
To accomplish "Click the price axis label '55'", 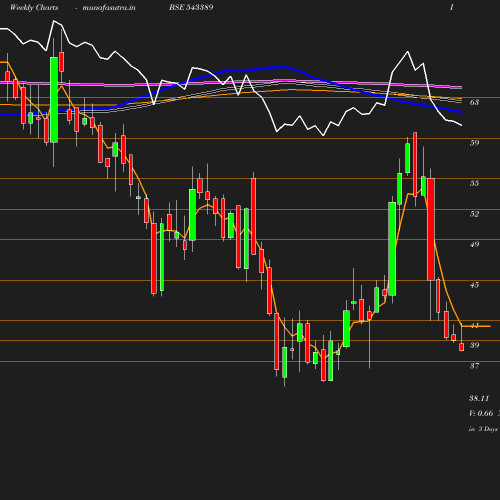I will pyautogui.click(x=474, y=183).
